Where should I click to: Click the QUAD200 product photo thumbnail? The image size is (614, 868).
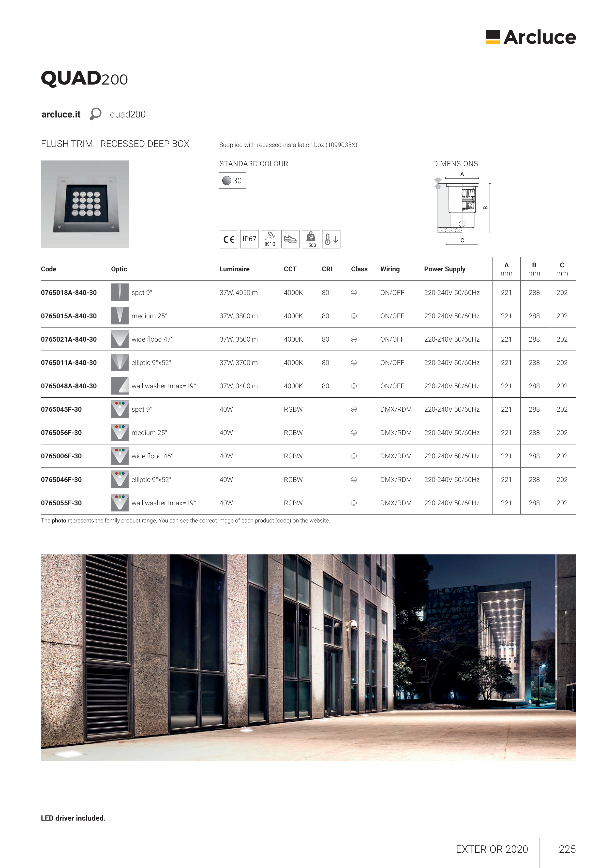(x=85, y=204)
